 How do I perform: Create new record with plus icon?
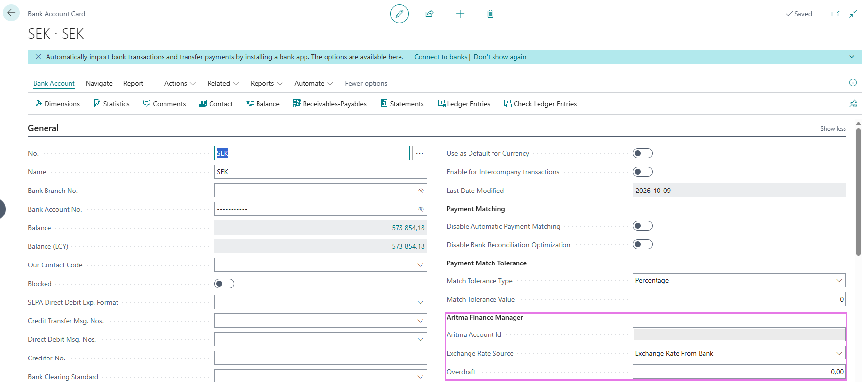pyautogui.click(x=460, y=14)
